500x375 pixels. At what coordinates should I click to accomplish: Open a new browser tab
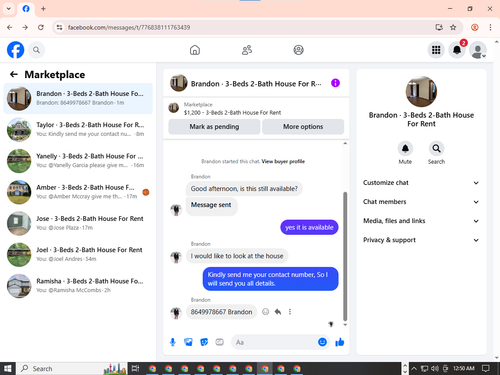coord(43,9)
